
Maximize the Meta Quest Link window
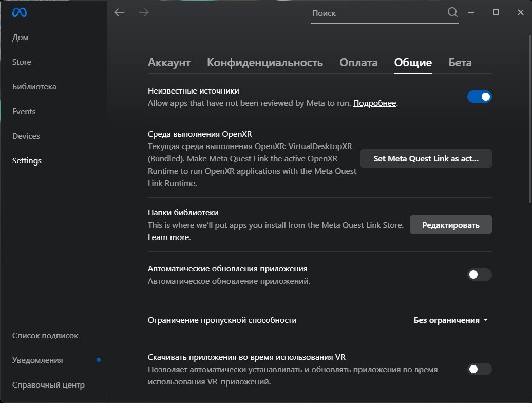pyautogui.click(x=496, y=12)
